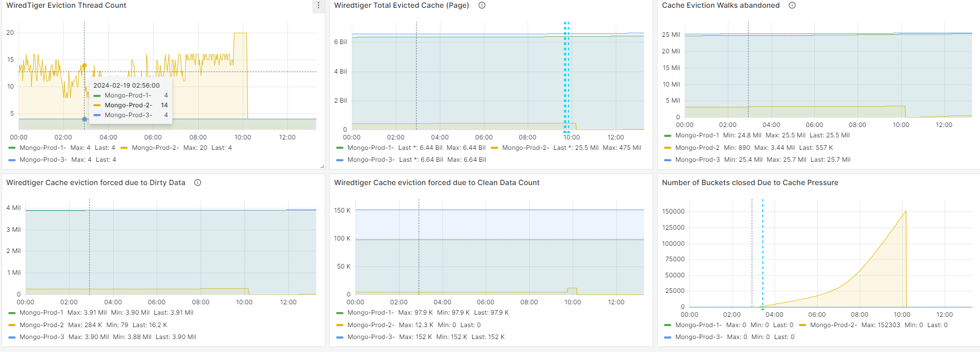Click green Mongo-Prod-1 color swatch in Total Evicted legend
980x352 pixels.
(340, 148)
